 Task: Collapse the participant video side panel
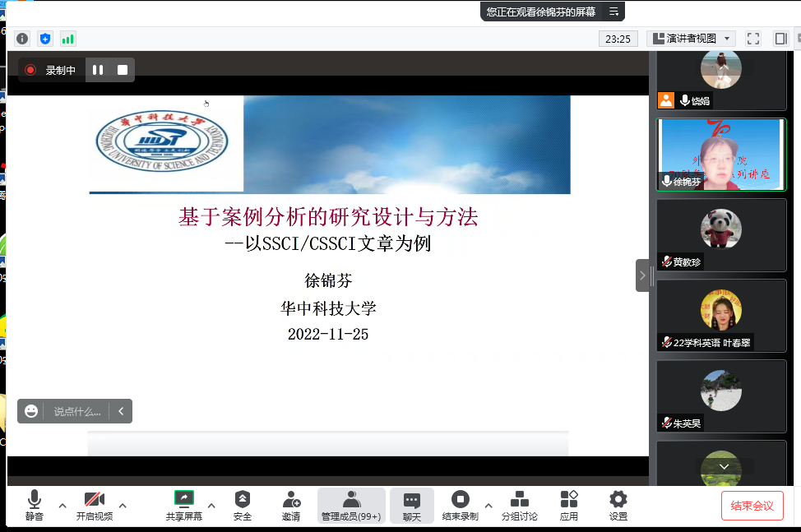pyautogui.click(x=642, y=275)
